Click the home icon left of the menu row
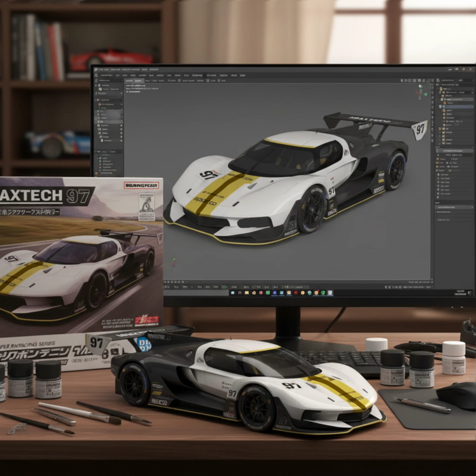 click(x=96, y=75)
